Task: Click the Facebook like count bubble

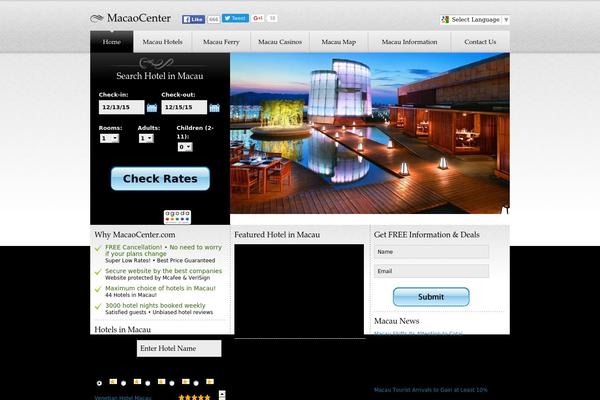Action: click(214, 19)
